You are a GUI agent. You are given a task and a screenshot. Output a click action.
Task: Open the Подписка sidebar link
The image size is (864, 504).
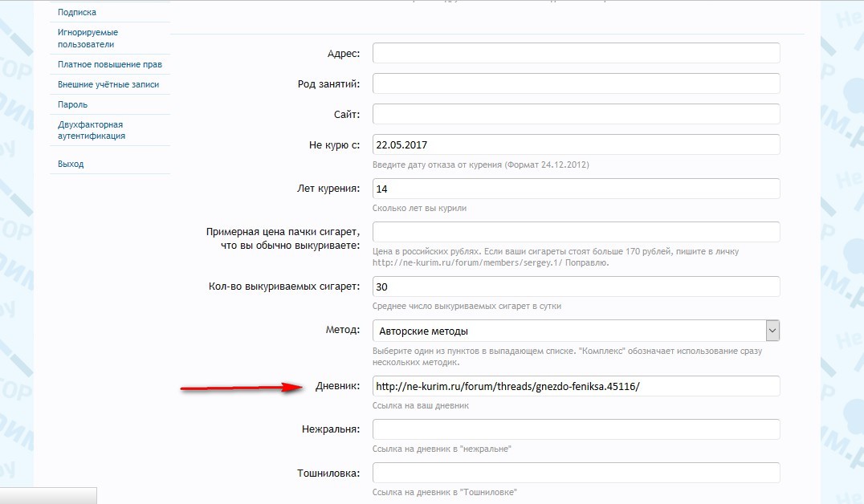pyautogui.click(x=76, y=12)
